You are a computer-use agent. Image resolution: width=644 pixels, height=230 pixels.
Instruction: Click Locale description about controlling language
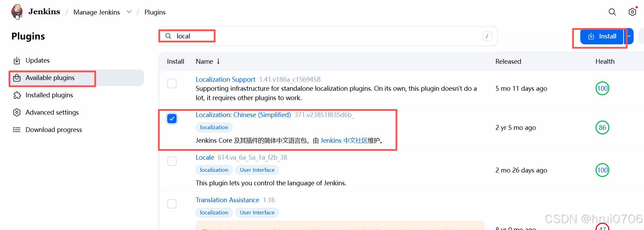(x=271, y=183)
